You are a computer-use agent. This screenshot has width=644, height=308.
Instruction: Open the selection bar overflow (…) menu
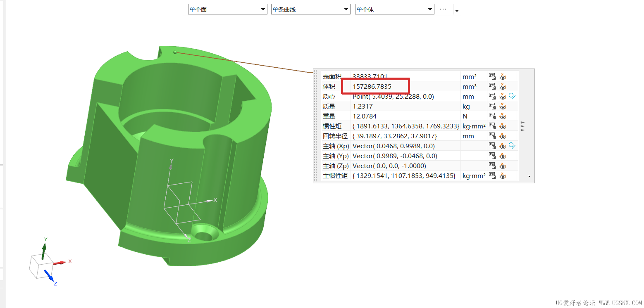[443, 9]
